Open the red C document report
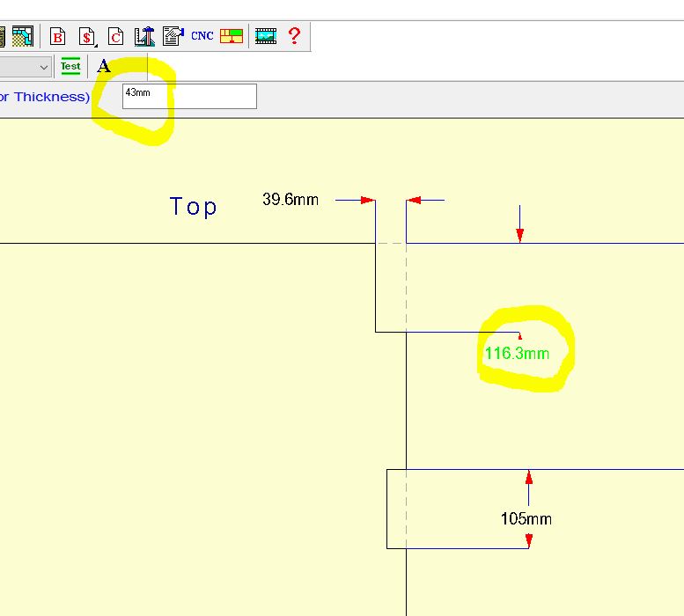Screen dimensions: 684x616 pyautogui.click(x=115, y=36)
